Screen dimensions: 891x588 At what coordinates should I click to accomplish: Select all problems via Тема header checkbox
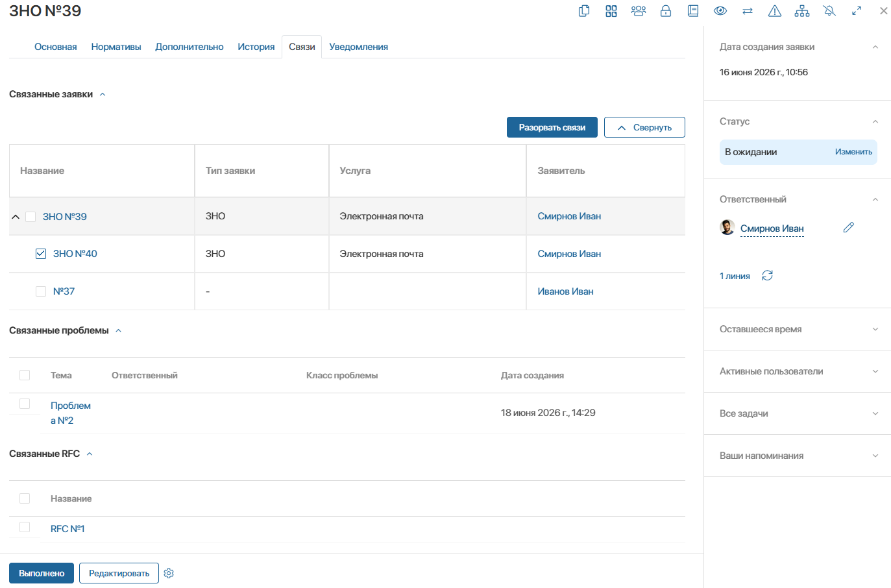pyautogui.click(x=25, y=375)
